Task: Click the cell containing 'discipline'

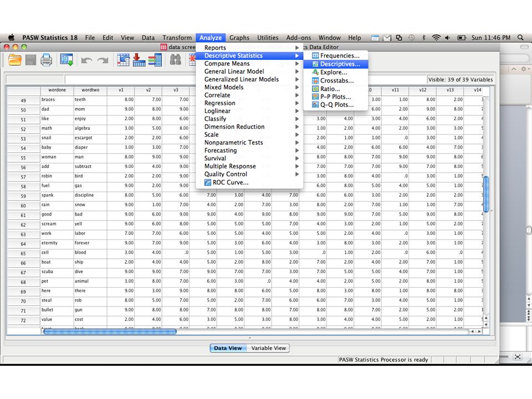Action: point(90,196)
